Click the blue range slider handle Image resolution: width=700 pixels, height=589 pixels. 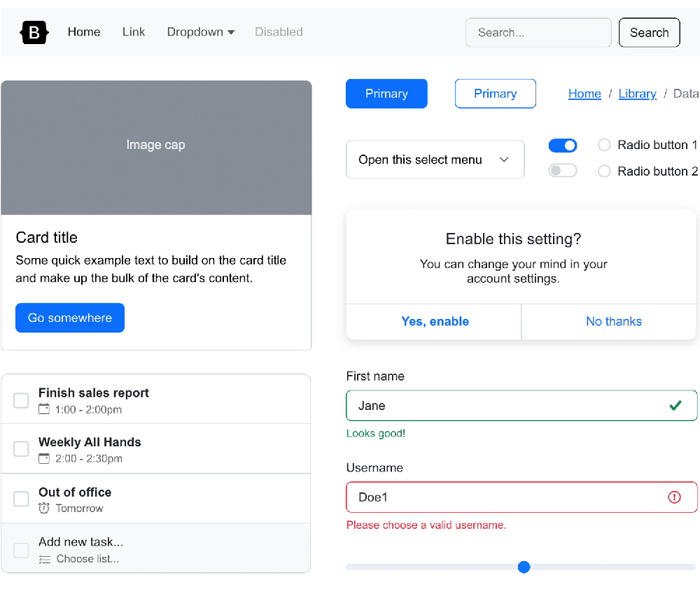(524, 567)
